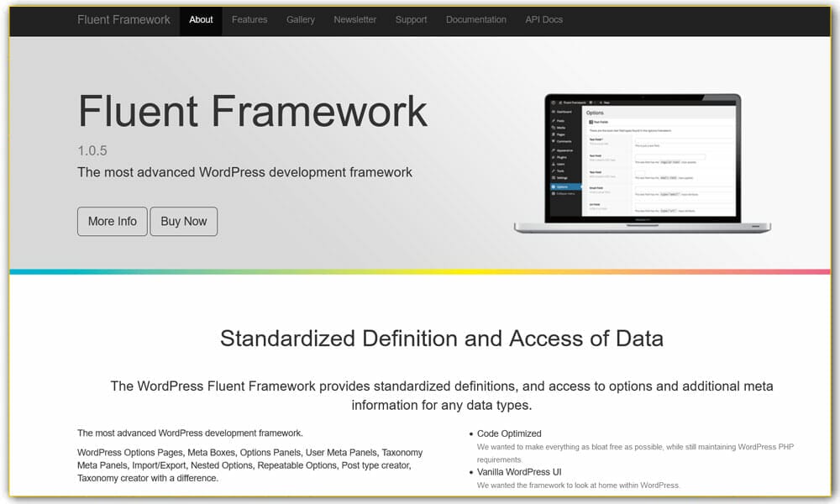Select the active About tab
This screenshot has height=504, width=840.
[201, 20]
